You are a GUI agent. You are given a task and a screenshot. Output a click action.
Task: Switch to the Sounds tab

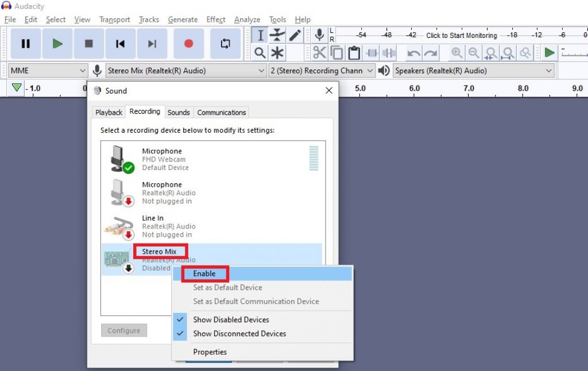click(x=179, y=112)
